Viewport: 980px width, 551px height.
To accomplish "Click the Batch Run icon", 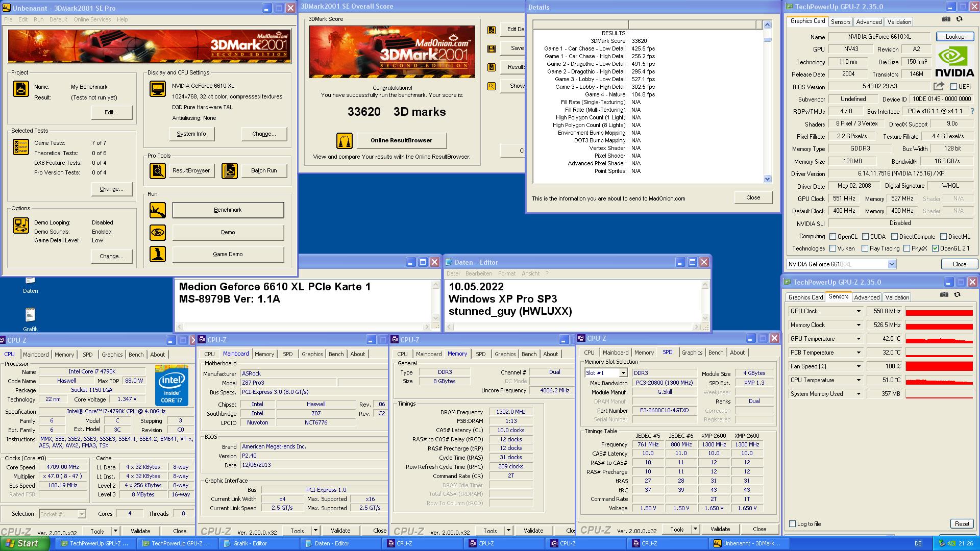I will coord(230,171).
